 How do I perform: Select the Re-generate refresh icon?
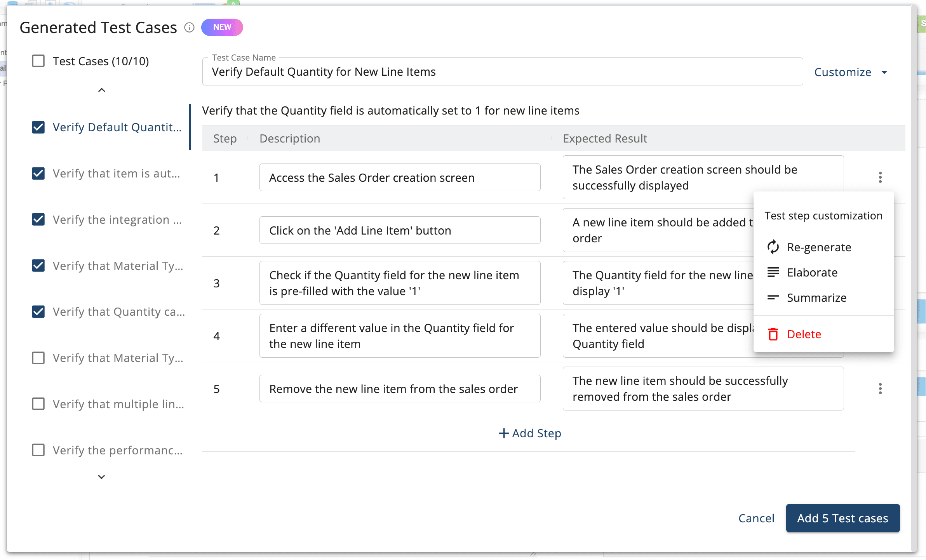pyautogui.click(x=774, y=247)
